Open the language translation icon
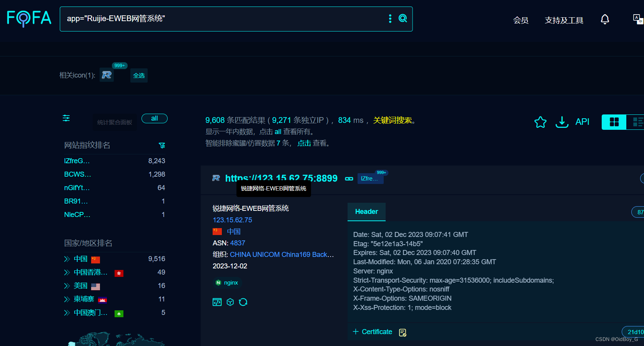This screenshot has width=644, height=346. (x=638, y=19)
